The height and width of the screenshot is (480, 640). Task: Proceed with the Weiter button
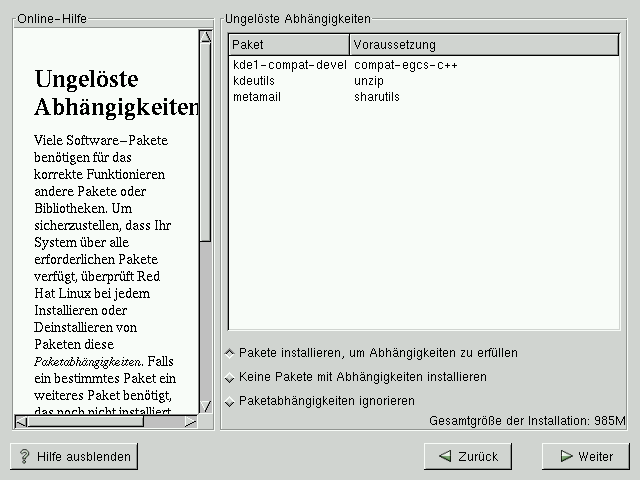[x=585, y=456]
